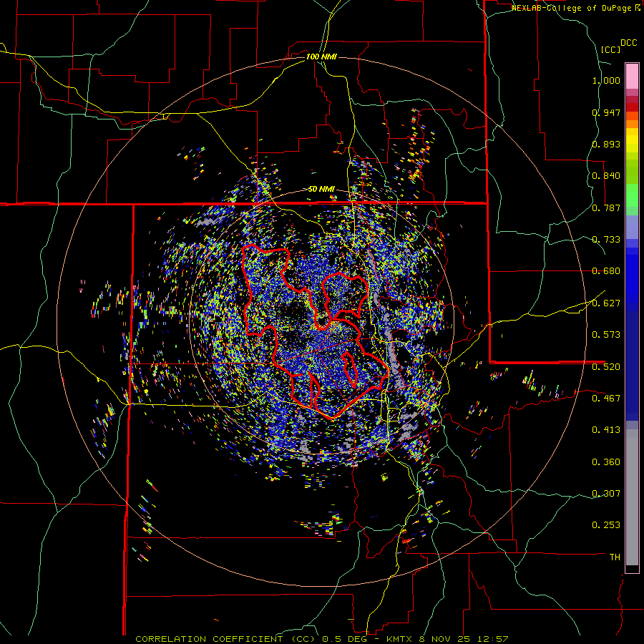Click the 0.253 color scale value
The width and height of the screenshot is (644, 644).
click(606, 525)
